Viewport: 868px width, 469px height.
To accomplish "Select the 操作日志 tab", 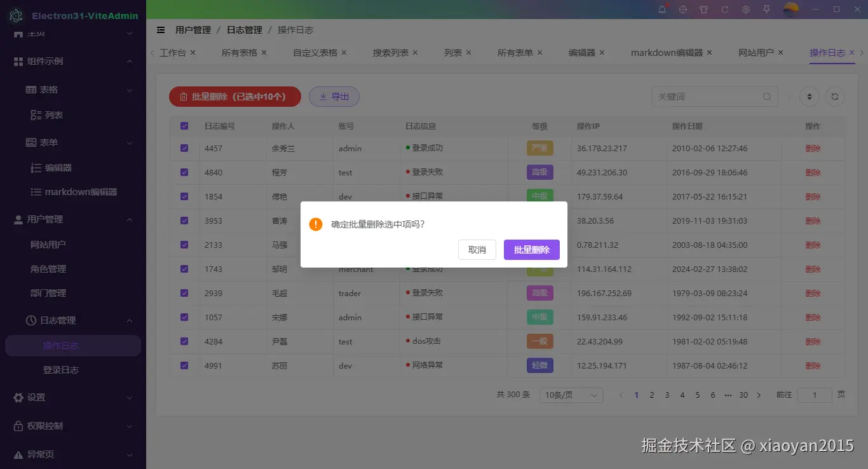I will tap(827, 53).
